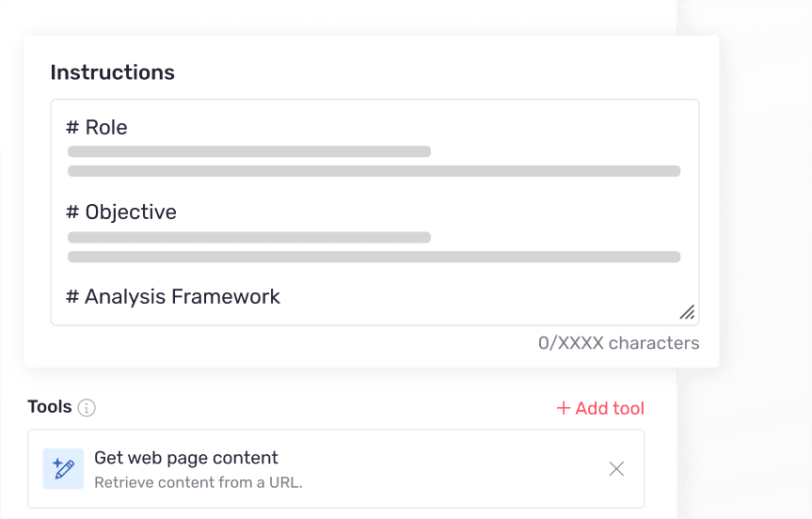Click the magic pen tool icon
The height and width of the screenshot is (519, 812).
[x=63, y=468]
